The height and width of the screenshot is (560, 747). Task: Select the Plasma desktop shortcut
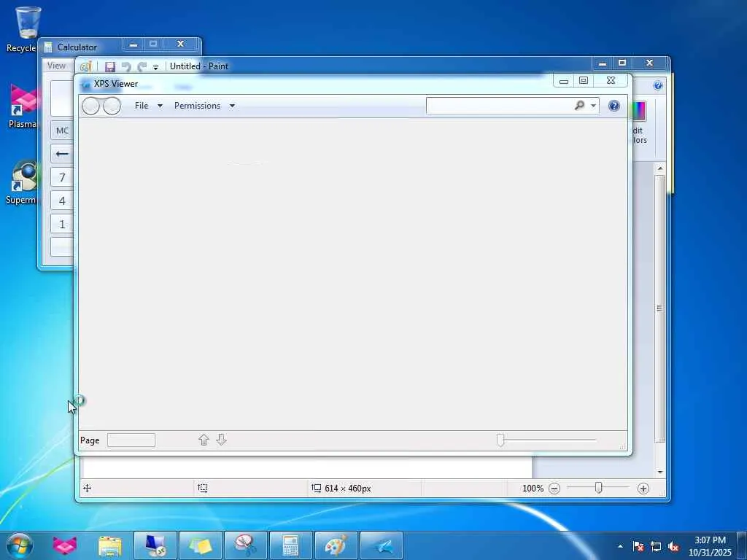(23, 106)
